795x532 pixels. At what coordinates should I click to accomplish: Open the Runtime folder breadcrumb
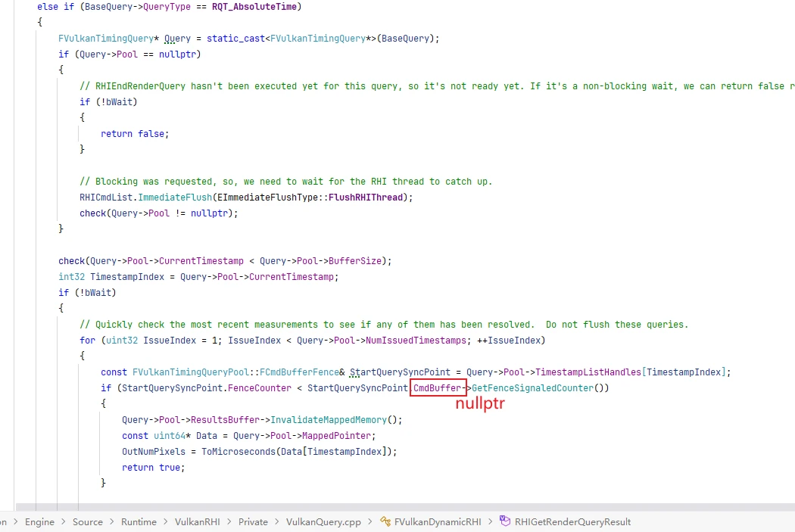(139, 522)
